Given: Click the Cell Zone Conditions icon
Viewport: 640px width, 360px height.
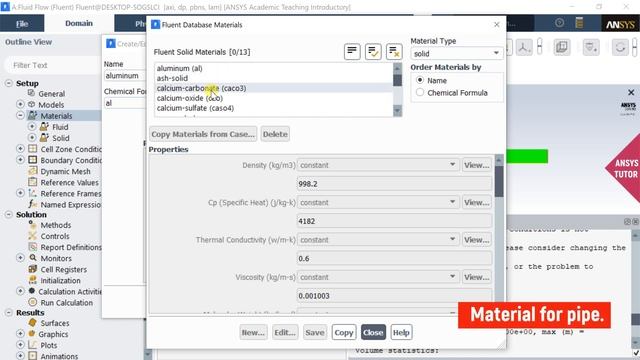Looking at the screenshot, I should pos(33,149).
